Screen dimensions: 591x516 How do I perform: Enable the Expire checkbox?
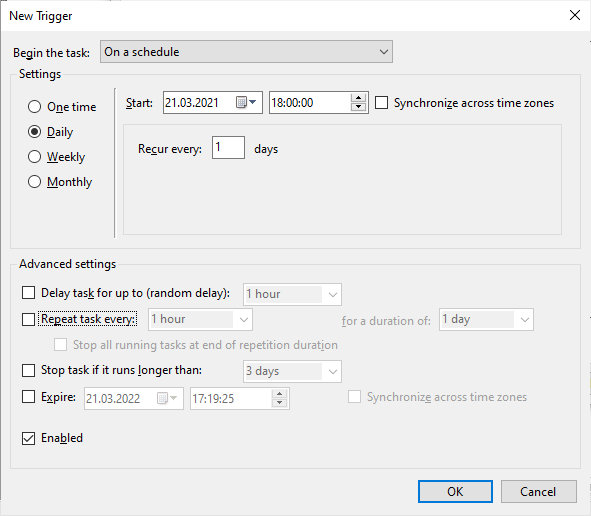click(x=29, y=397)
